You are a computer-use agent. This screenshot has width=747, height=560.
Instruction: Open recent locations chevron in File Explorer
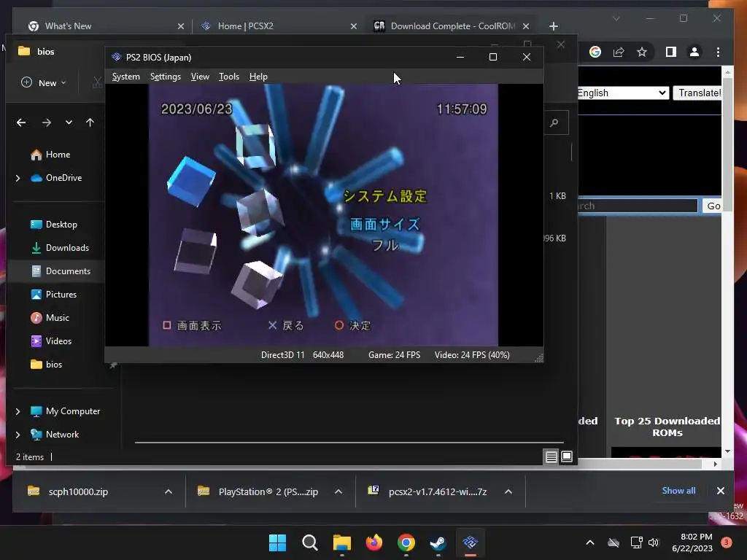[69, 122]
